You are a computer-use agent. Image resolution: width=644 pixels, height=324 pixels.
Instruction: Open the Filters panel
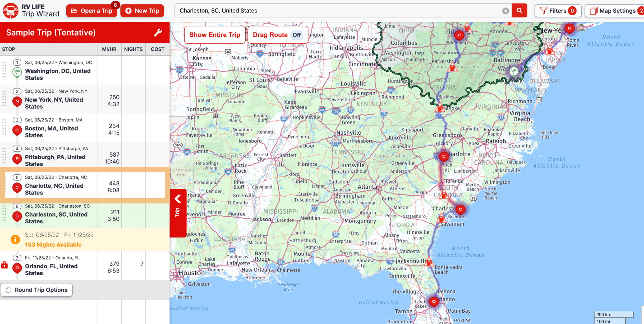click(x=558, y=11)
